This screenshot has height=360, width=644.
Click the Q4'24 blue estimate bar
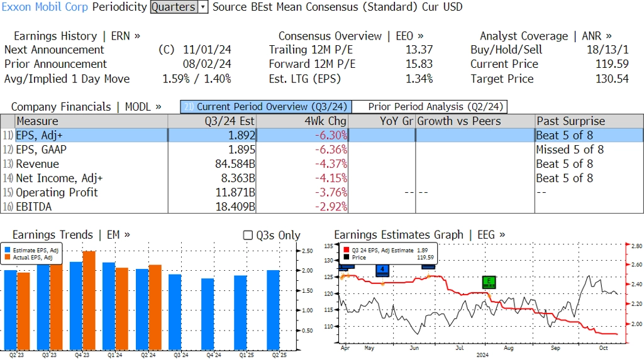208,314
